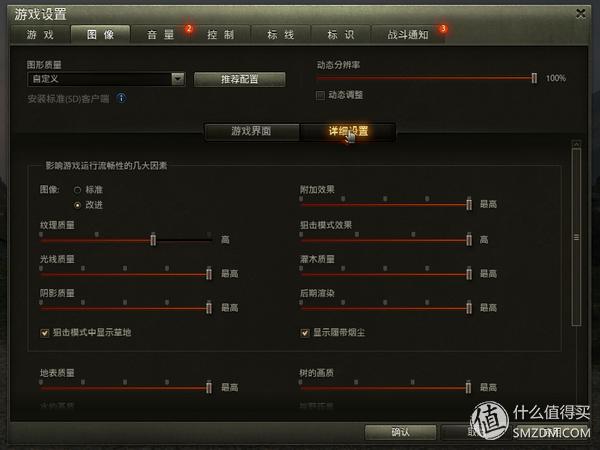Switch to the 控制 tab
This screenshot has width=600, height=450.
(x=221, y=35)
